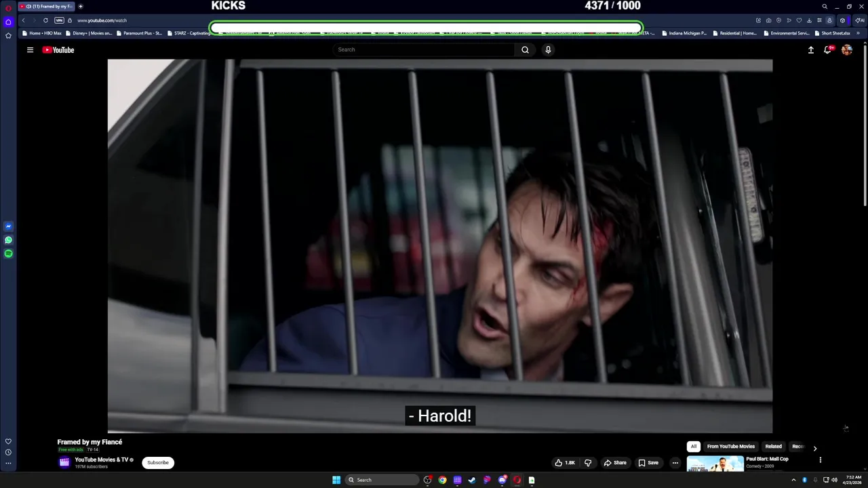Open the Paramount Plus bookmark
The image size is (868, 488).
139,33
